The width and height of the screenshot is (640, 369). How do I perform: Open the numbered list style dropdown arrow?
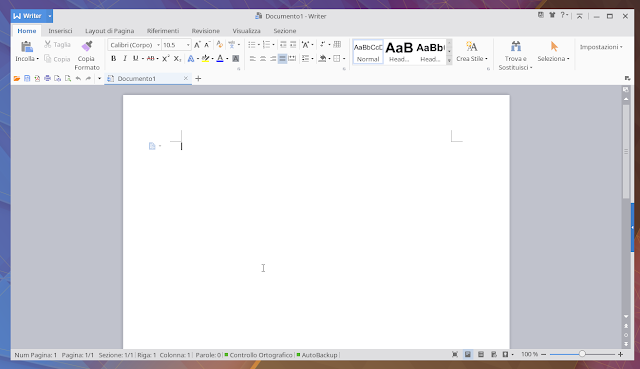pyautogui.click(x=273, y=45)
